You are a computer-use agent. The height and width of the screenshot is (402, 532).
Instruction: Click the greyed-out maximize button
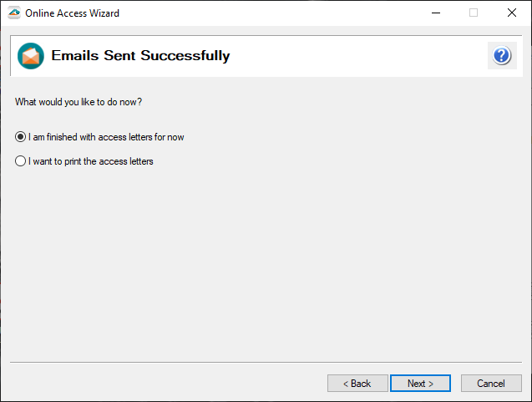[474, 13]
